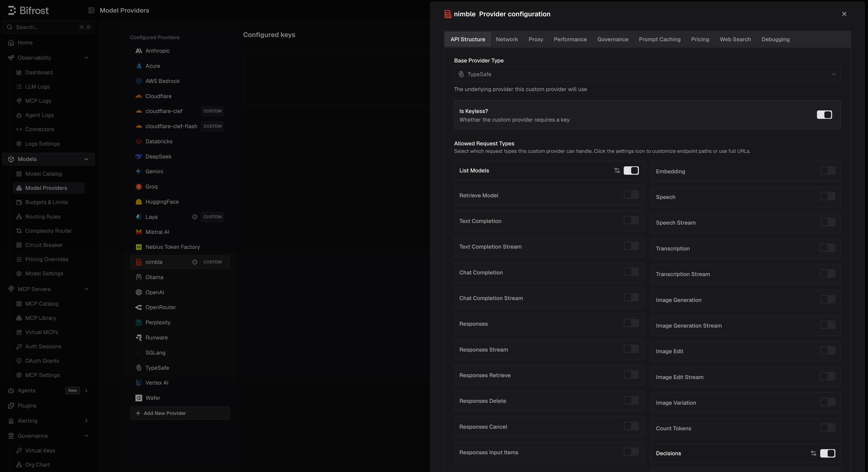868x472 pixels.
Task: Click the OpenAI provider icon
Action: coord(138,292)
